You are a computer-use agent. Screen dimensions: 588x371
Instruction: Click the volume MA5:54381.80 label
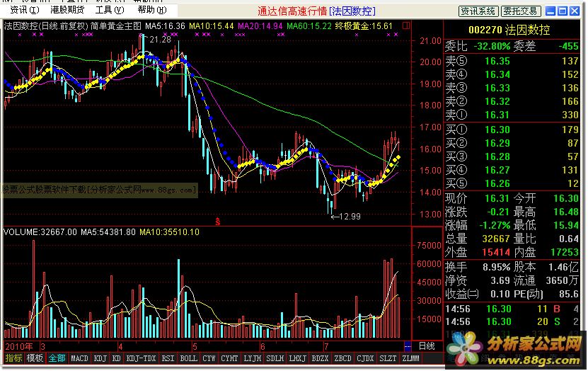click(x=108, y=232)
